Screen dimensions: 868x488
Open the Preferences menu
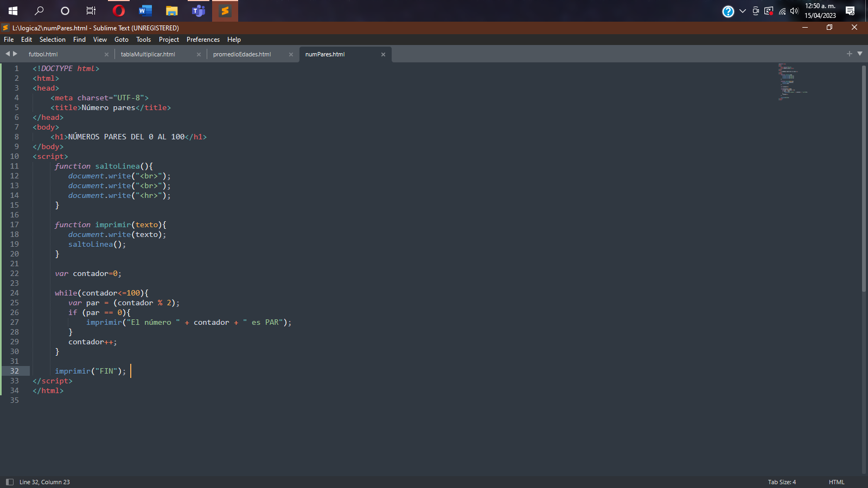[x=203, y=40]
